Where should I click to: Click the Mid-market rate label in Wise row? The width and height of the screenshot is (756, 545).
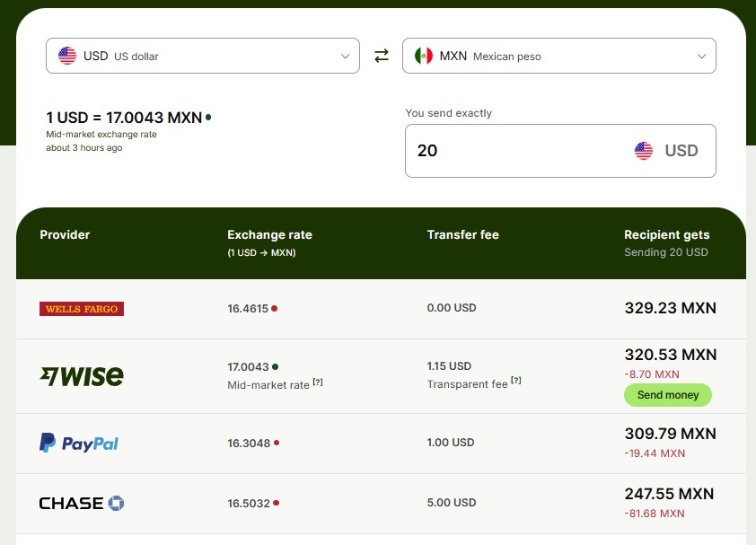coord(268,385)
